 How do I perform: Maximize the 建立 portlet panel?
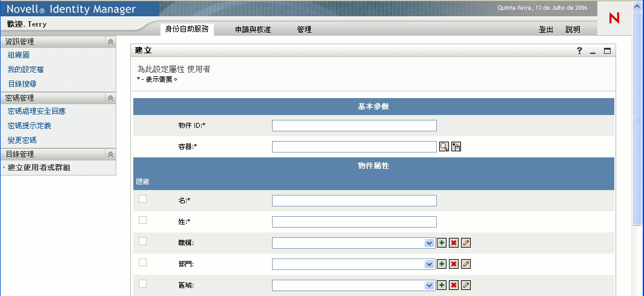(x=607, y=51)
